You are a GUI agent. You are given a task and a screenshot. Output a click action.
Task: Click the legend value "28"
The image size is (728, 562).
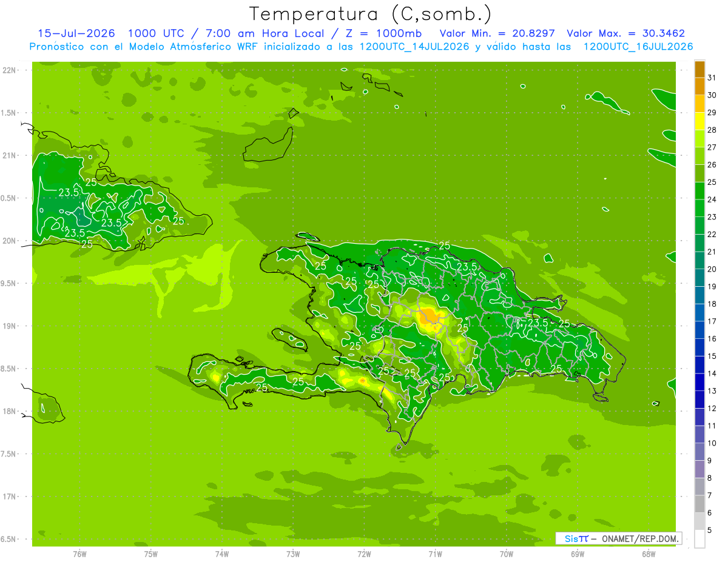click(x=712, y=130)
